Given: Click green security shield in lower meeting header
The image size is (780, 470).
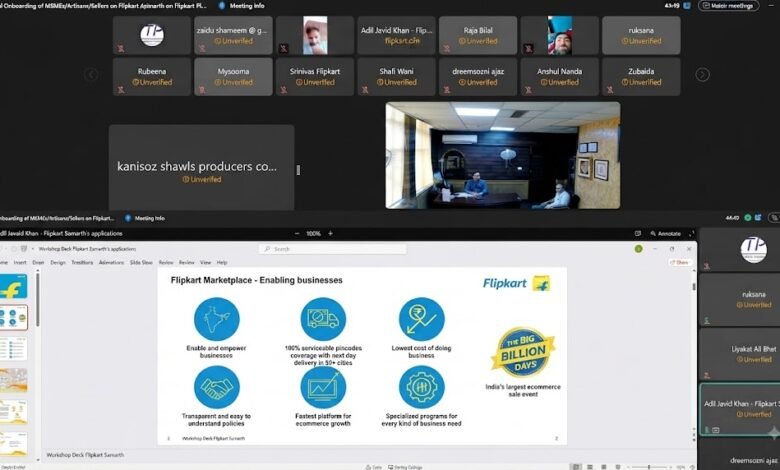Looking at the screenshot, I should point(748,218).
